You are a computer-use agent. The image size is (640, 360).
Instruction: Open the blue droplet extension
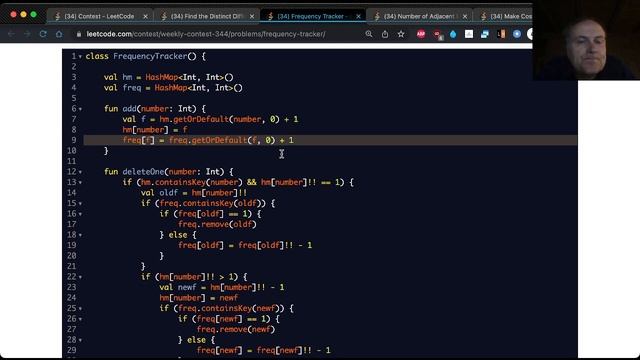pyautogui.click(x=453, y=34)
